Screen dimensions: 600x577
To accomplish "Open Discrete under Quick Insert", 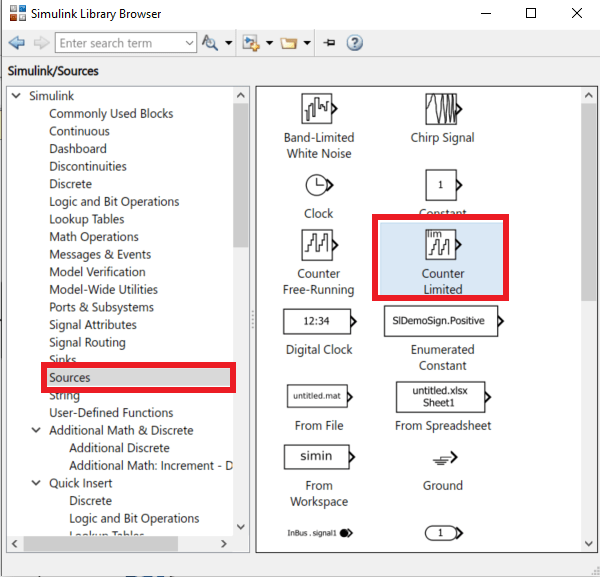I will pos(90,500).
